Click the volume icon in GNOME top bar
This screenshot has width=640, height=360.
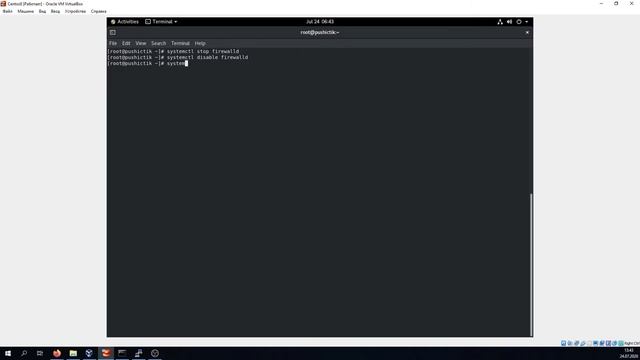(509, 22)
